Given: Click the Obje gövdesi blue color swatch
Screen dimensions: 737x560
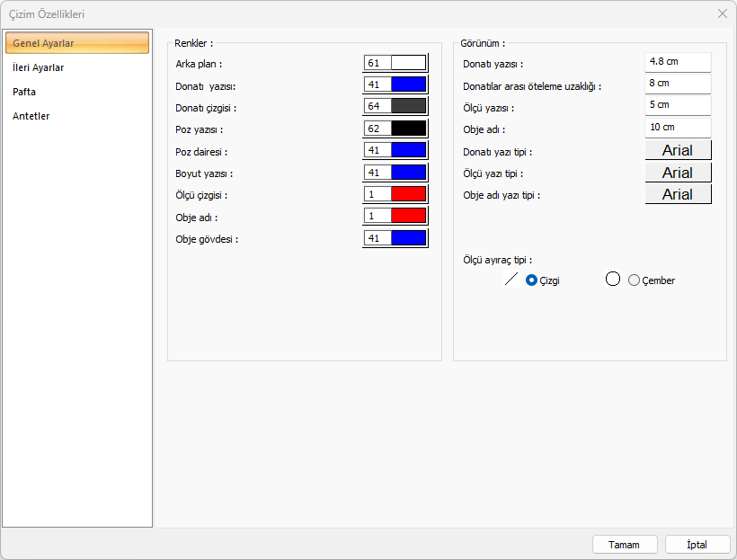Looking at the screenshot, I should click(408, 238).
